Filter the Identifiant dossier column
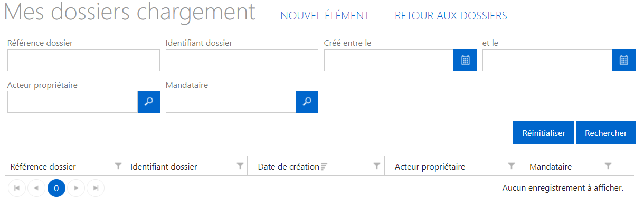Screen dimensions: 644x198 (240, 166)
